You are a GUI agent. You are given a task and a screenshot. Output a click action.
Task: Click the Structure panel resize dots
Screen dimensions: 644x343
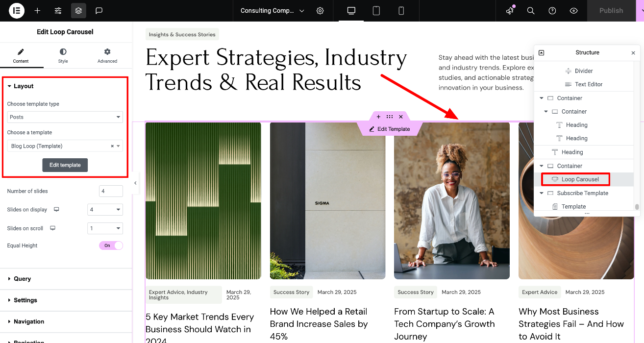pos(587,214)
